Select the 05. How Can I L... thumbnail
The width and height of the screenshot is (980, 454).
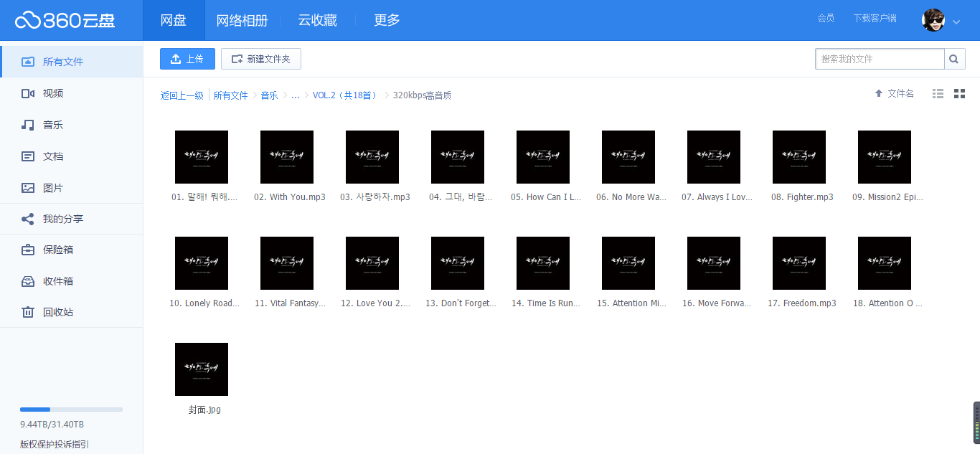(543, 157)
